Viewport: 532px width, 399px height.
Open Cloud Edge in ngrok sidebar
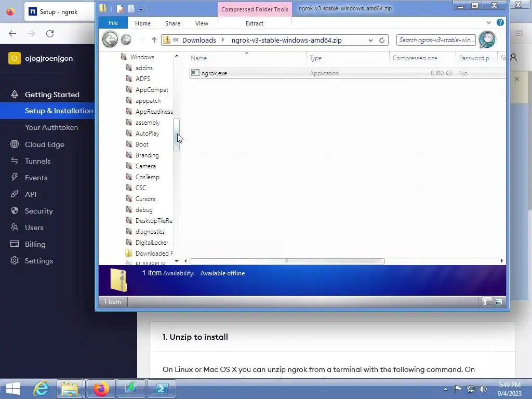[45, 144]
